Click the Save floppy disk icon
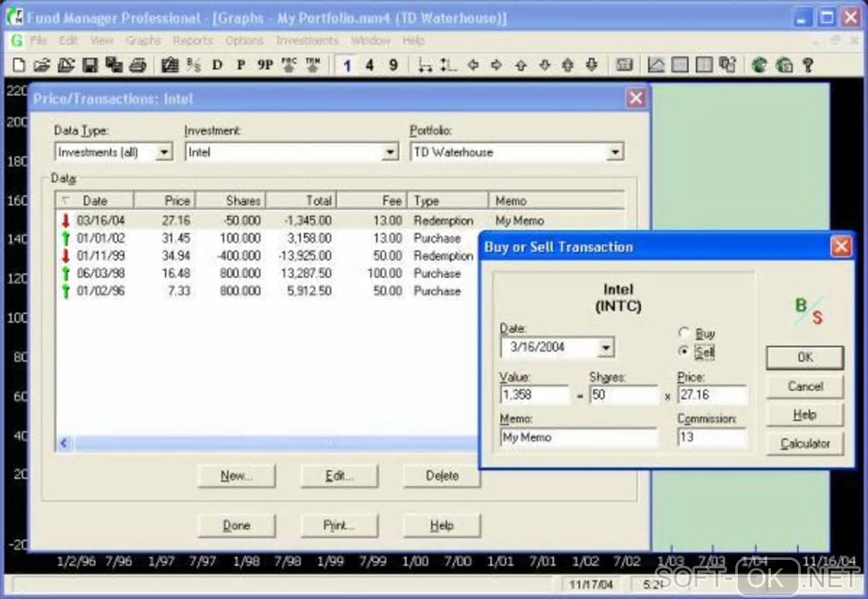Viewport: 868px width, 599px height. pyautogui.click(x=89, y=66)
